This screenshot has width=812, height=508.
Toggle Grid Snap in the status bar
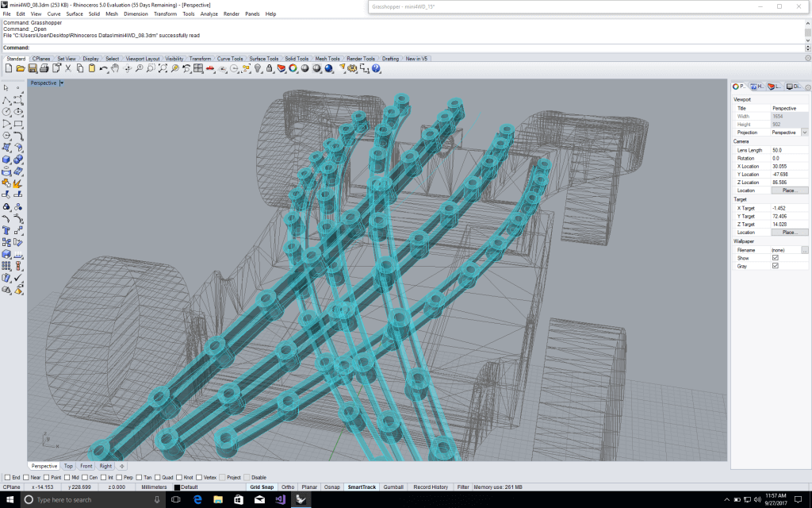(x=262, y=487)
